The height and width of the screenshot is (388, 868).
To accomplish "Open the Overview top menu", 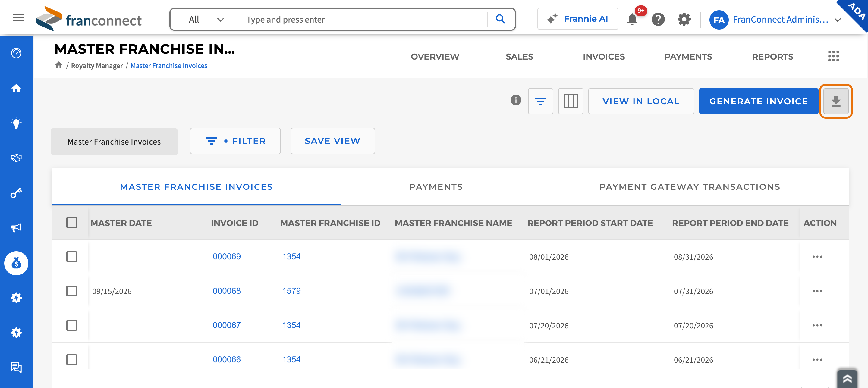I will tap(435, 57).
